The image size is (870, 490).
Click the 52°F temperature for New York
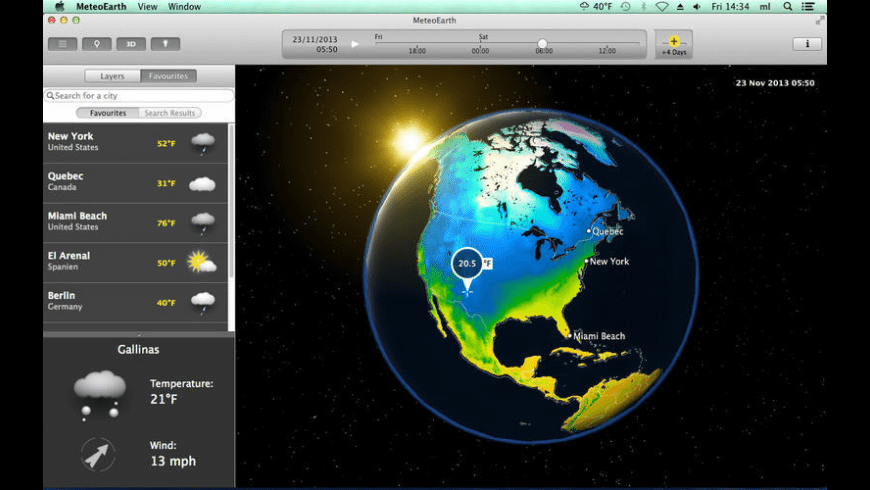(x=166, y=144)
